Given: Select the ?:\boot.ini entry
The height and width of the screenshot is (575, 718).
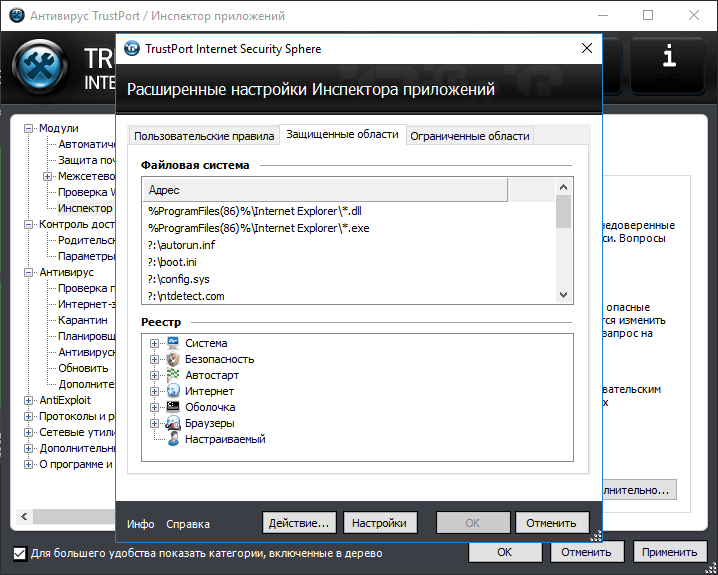Looking at the screenshot, I should coord(172,262).
